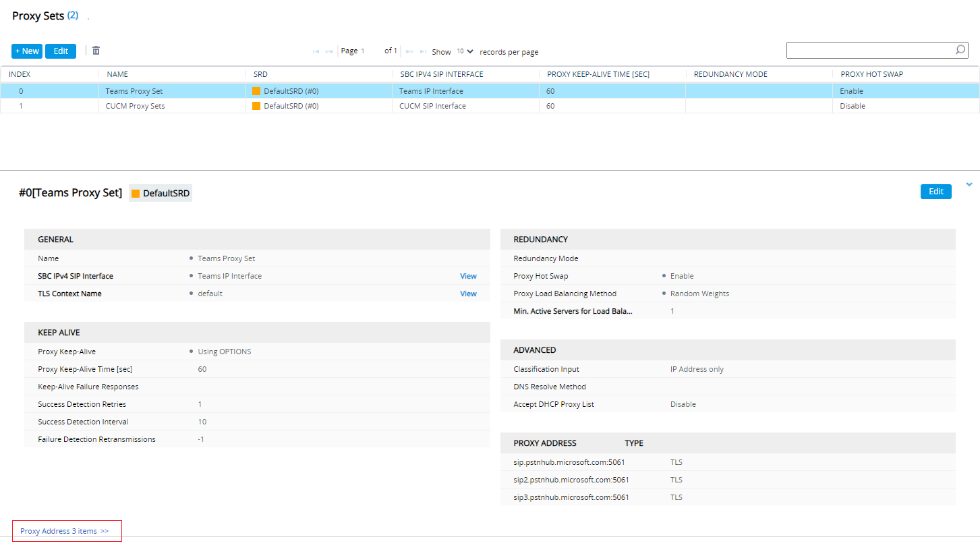Click the Failure Detection Retransmissions label
Image resolution: width=980 pixels, height=558 pixels.
pos(96,439)
